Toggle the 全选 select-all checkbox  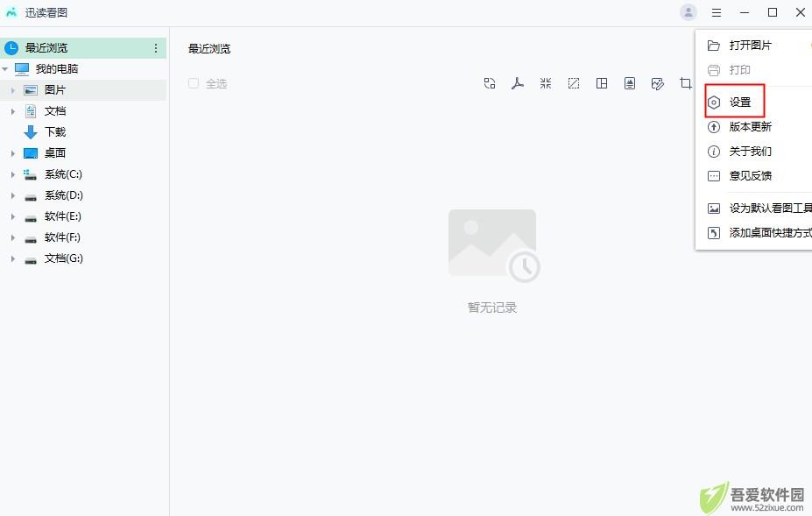click(x=194, y=83)
